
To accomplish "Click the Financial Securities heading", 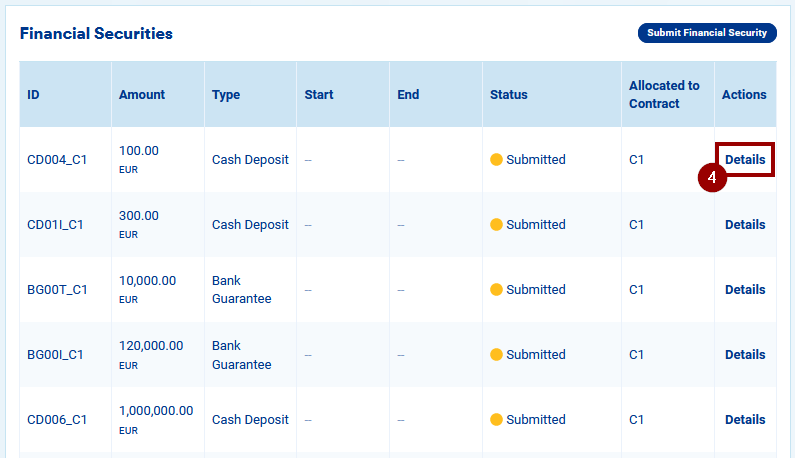I will click(x=96, y=34).
